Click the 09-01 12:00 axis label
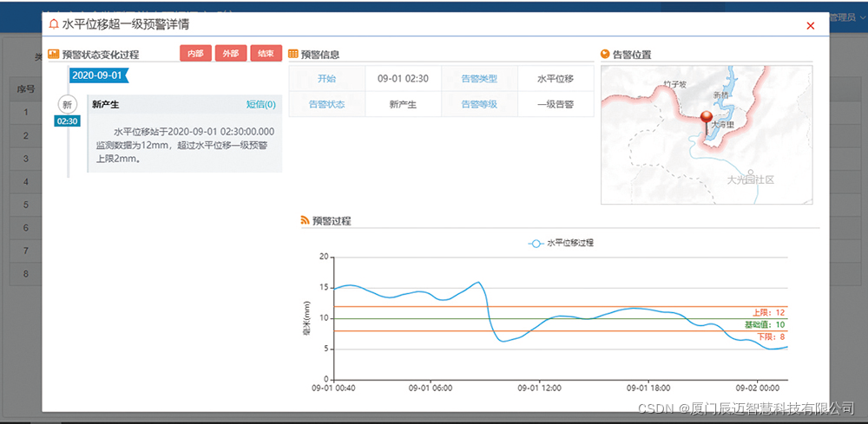Image resolution: width=868 pixels, height=424 pixels. [540, 388]
